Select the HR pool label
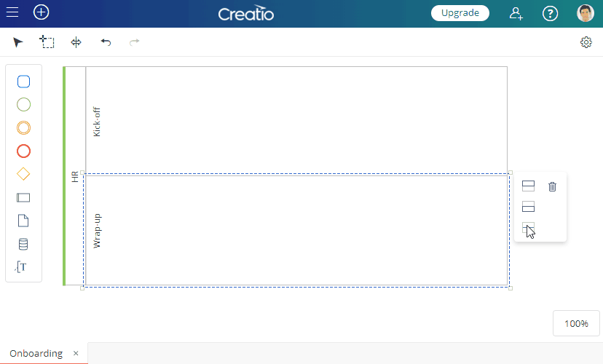This screenshot has height=364, width=603. click(75, 177)
